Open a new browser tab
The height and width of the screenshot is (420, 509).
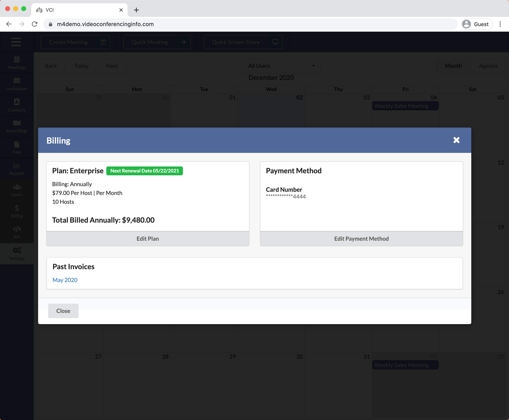(136, 10)
